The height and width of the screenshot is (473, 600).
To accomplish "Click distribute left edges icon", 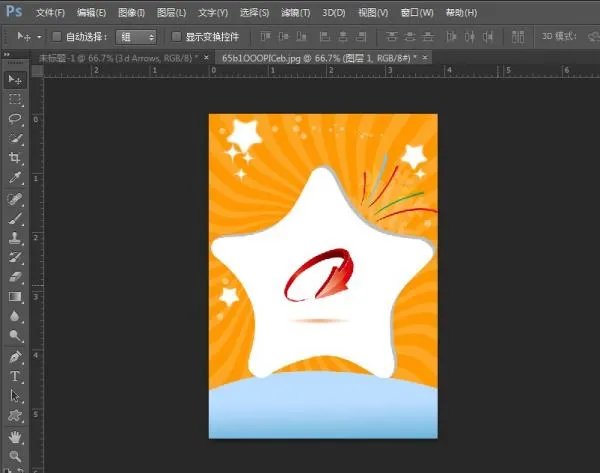I will (x=452, y=37).
